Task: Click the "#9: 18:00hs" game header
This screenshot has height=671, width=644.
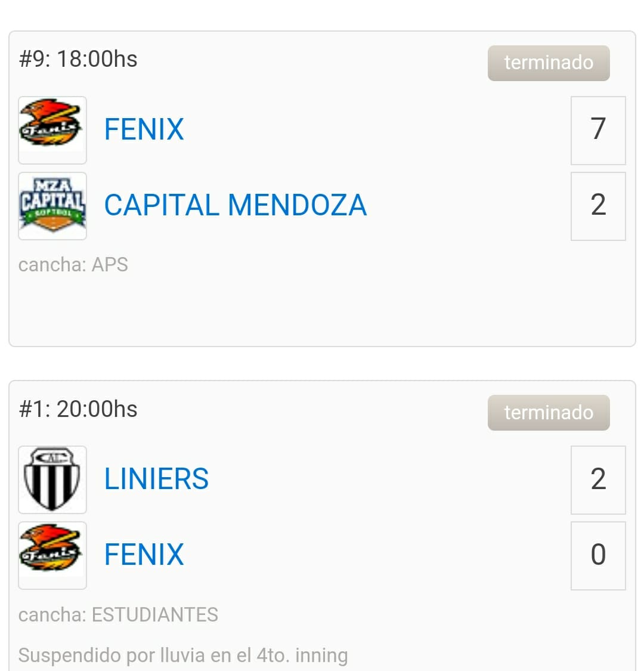Action: (78, 59)
